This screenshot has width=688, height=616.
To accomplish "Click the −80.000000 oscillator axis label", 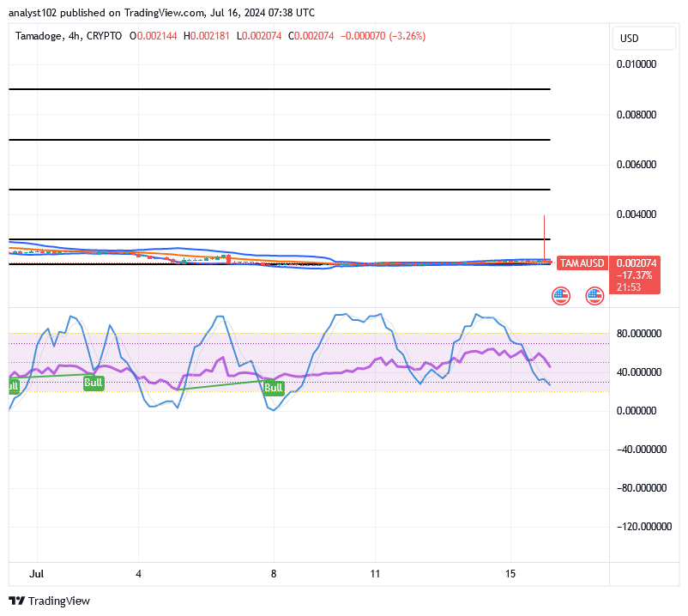I will (642, 488).
